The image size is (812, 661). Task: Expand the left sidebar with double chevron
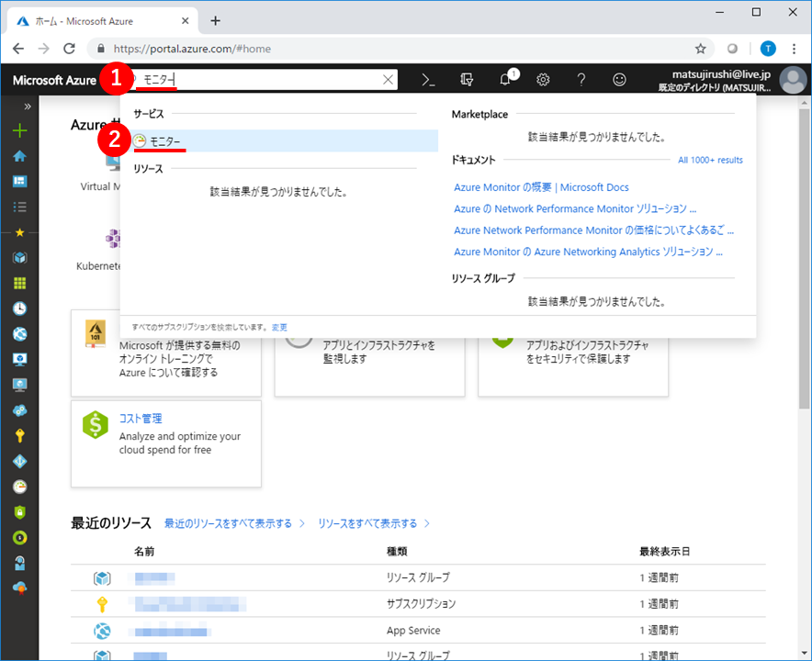click(x=28, y=106)
